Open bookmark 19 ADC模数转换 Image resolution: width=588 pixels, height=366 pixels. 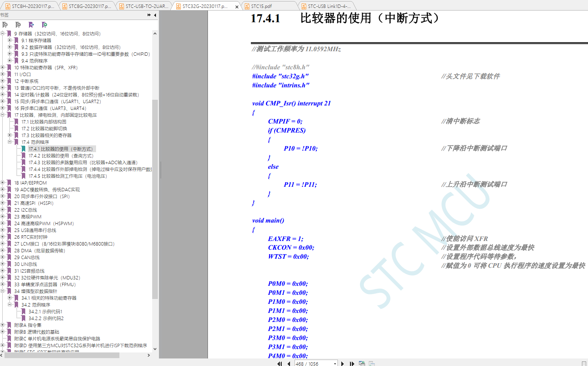47,189
